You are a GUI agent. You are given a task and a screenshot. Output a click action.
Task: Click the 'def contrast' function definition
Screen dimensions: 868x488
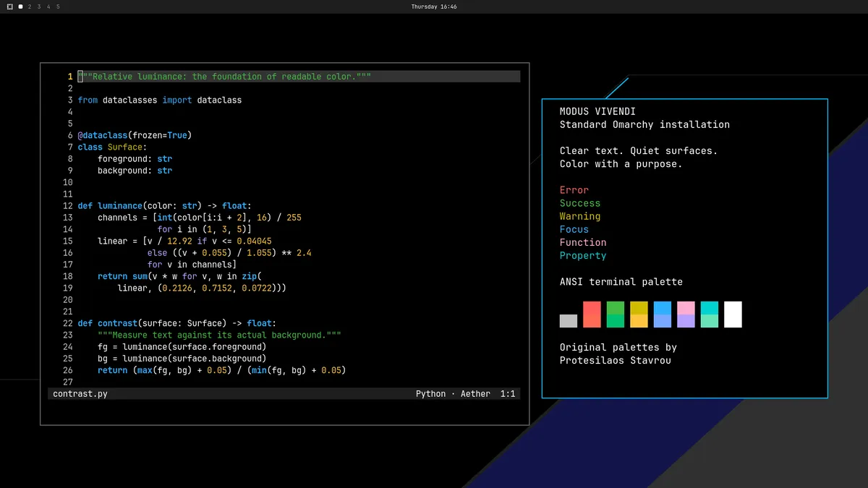coord(176,323)
